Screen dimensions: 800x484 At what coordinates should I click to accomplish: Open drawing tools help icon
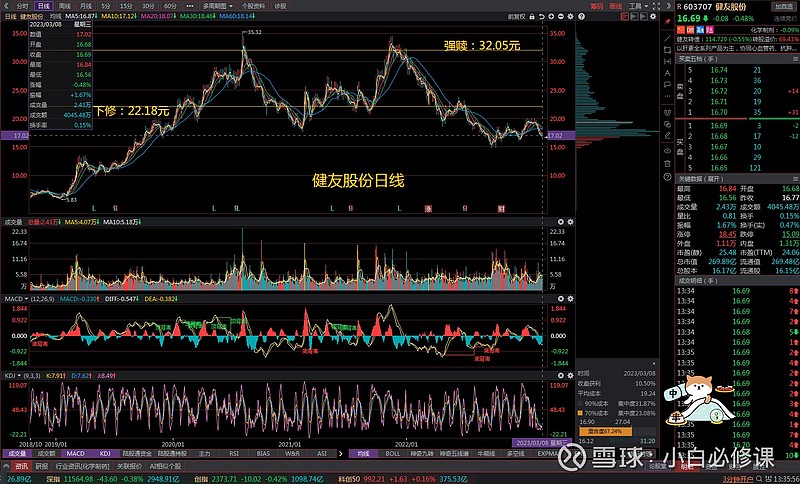667,177
